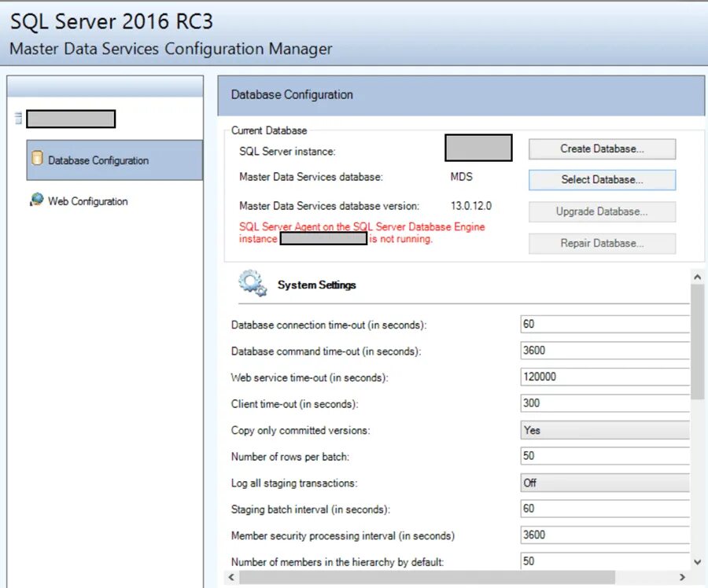Click the Staging batch interval field
This screenshot has height=588, width=708.
(605, 509)
